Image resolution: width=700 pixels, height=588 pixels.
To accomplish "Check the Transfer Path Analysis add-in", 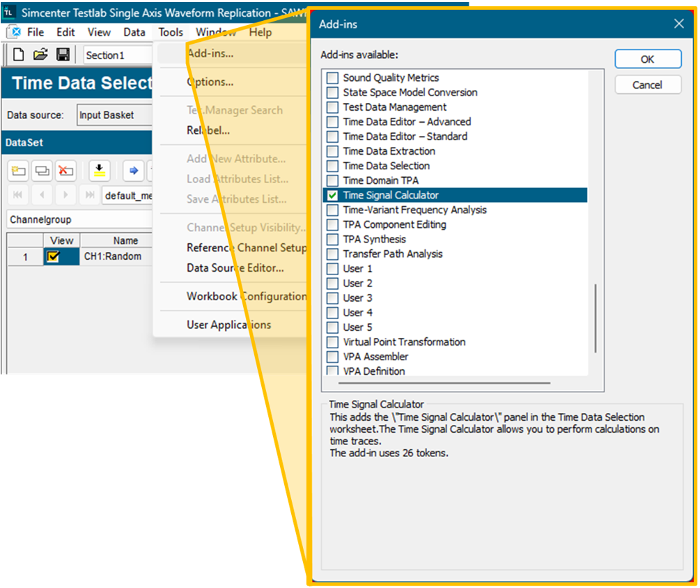I will (332, 254).
